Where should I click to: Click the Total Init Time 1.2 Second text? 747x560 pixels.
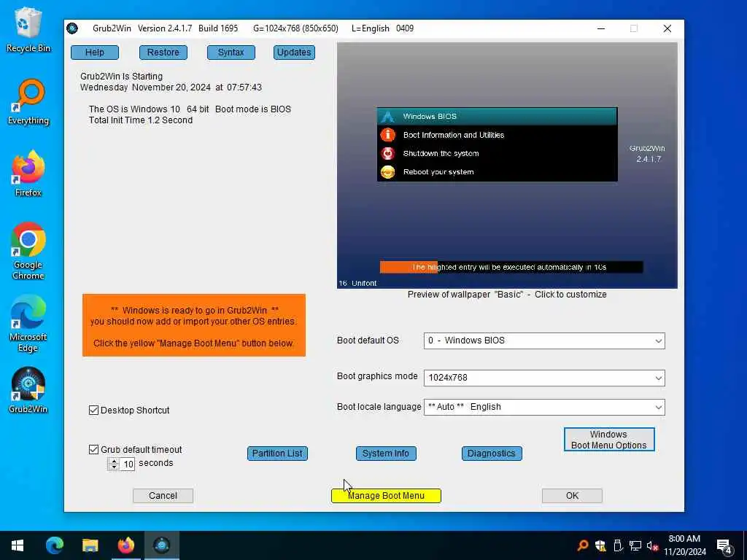(141, 120)
